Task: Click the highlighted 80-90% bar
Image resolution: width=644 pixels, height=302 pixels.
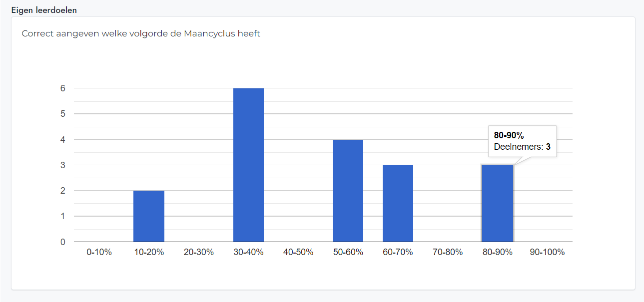Action: pos(498,204)
